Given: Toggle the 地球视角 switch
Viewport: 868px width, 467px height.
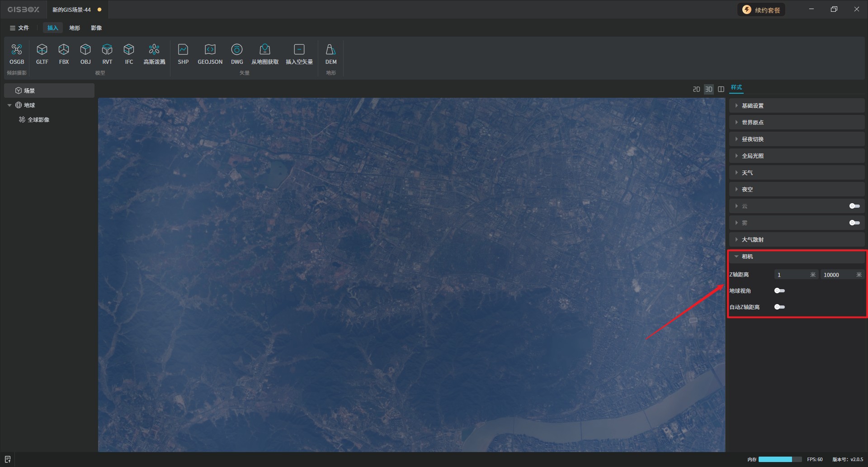Looking at the screenshot, I should click(779, 291).
